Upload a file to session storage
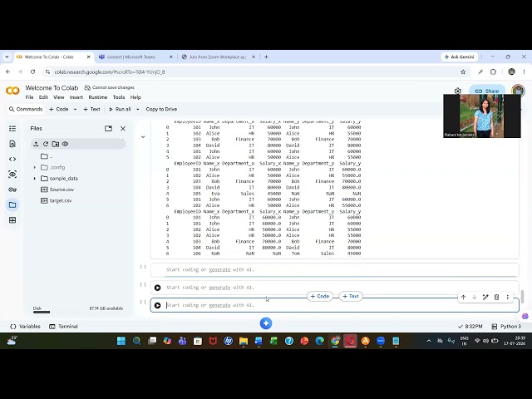The image size is (532, 399). tap(36, 144)
